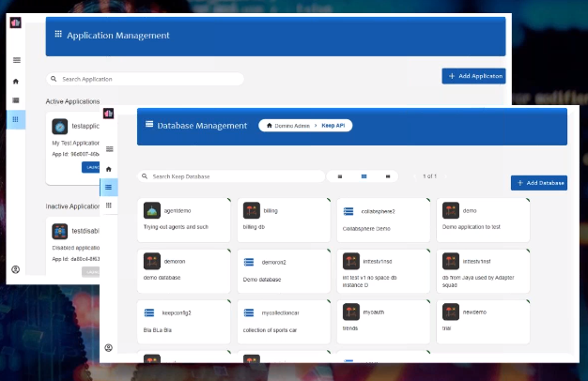Click the mycollectioncar database icon

pyautogui.click(x=249, y=312)
